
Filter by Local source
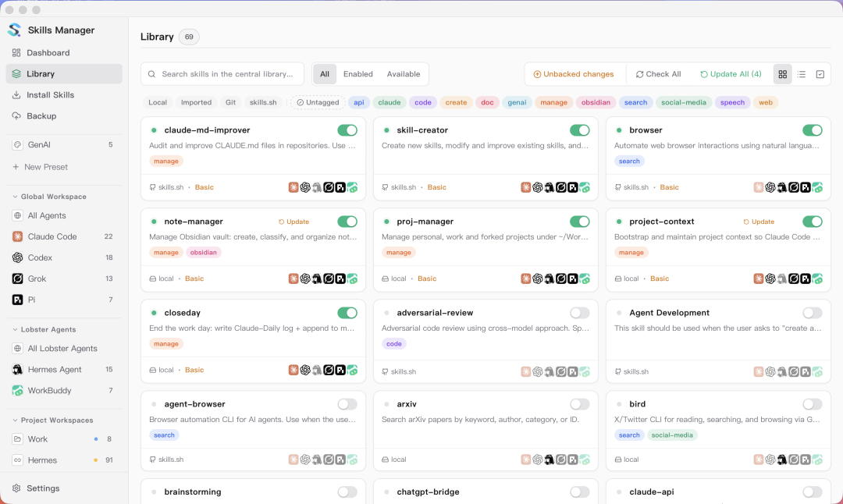(x=158, y=102)
